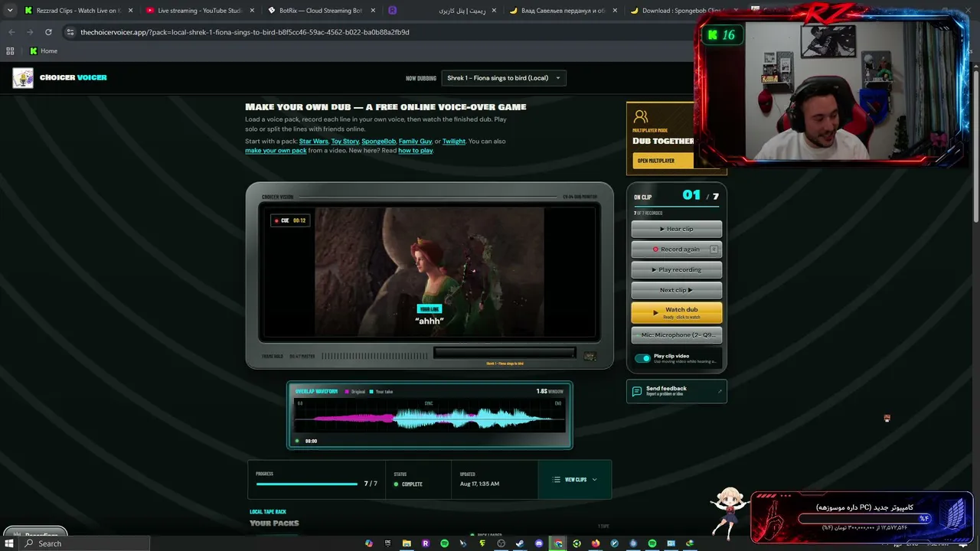Image resolution: width=980 pixels, height=551 pixels.
Task: Open the purple R app in the taskbar
Action: [426, 543]
